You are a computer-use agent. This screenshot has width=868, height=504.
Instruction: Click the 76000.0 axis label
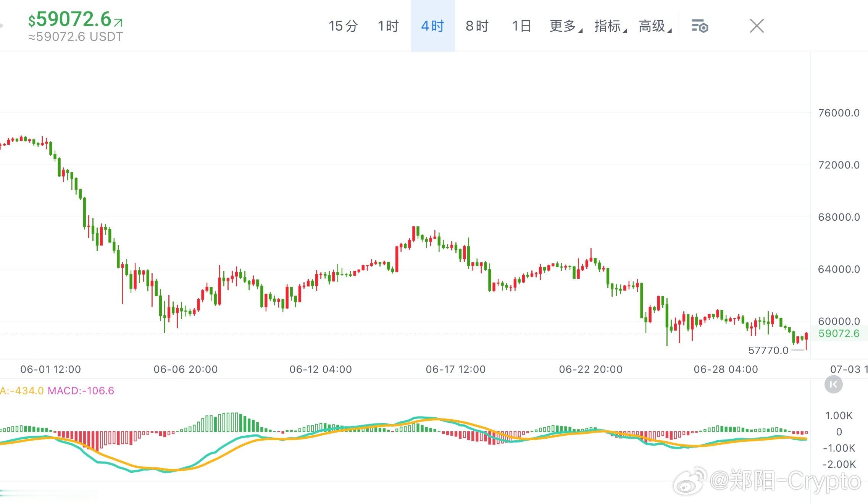pos(839,113)
